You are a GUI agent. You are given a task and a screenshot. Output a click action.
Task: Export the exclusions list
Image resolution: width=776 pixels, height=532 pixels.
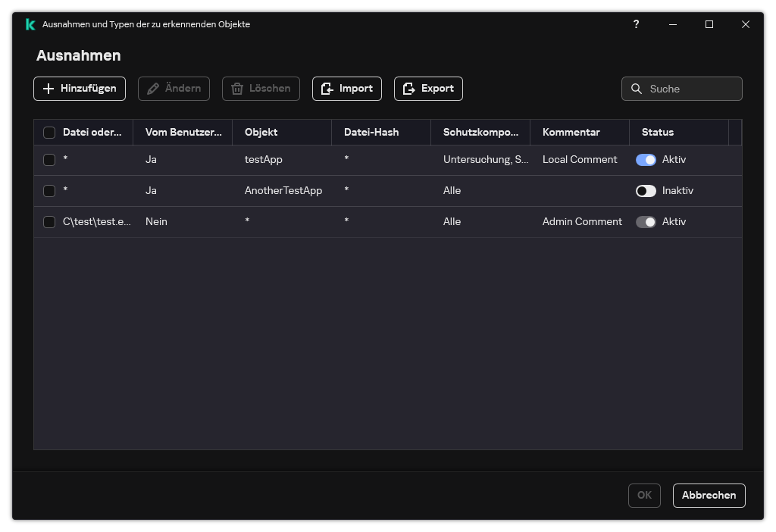428,89
